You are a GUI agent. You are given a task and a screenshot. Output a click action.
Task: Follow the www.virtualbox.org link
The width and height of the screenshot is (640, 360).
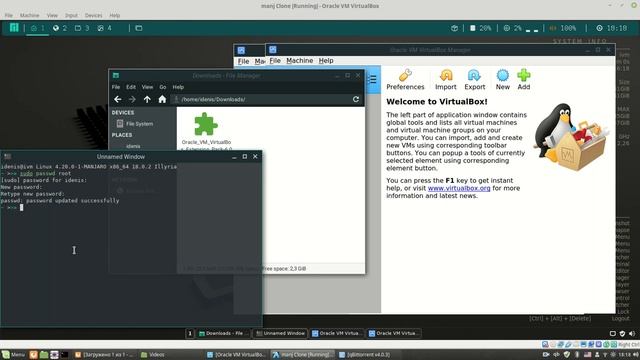pyautogui.click(x=459, y=188)
